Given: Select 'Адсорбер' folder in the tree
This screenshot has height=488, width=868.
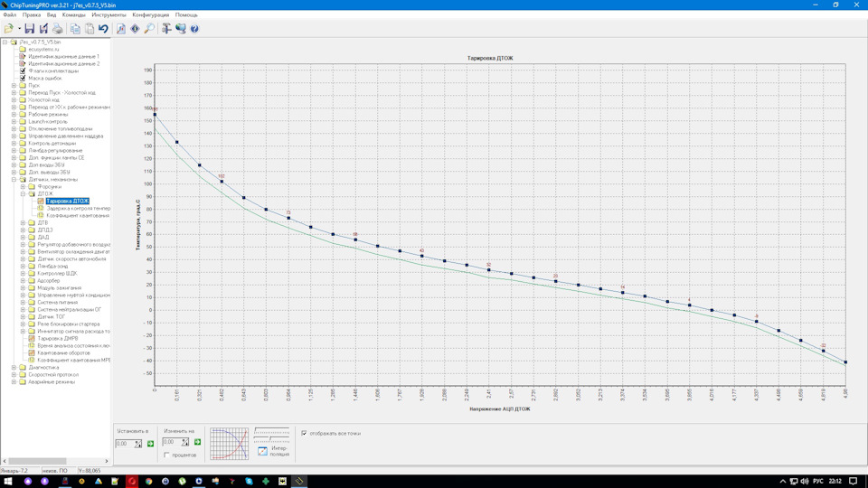Looking at the screenshot, I should [48, 280].
